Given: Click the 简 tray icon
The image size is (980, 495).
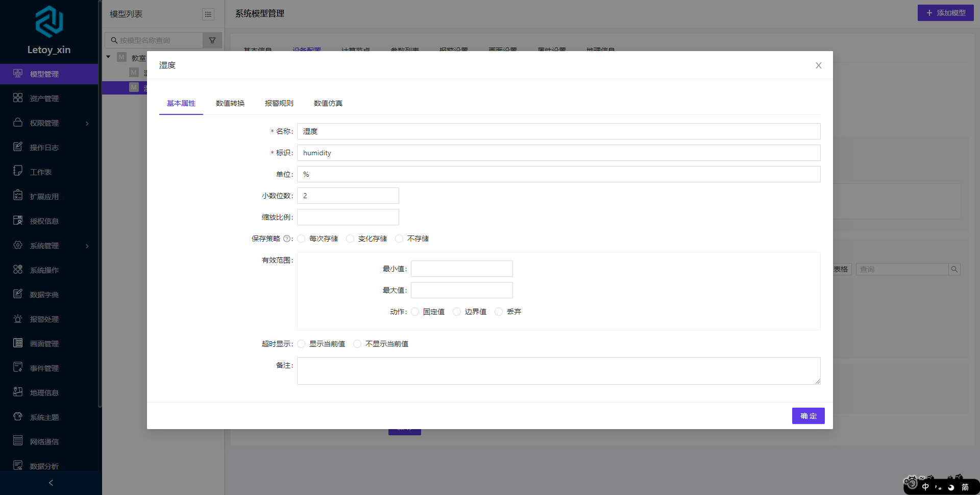Looking at the screenshot, I should (965, 487).
